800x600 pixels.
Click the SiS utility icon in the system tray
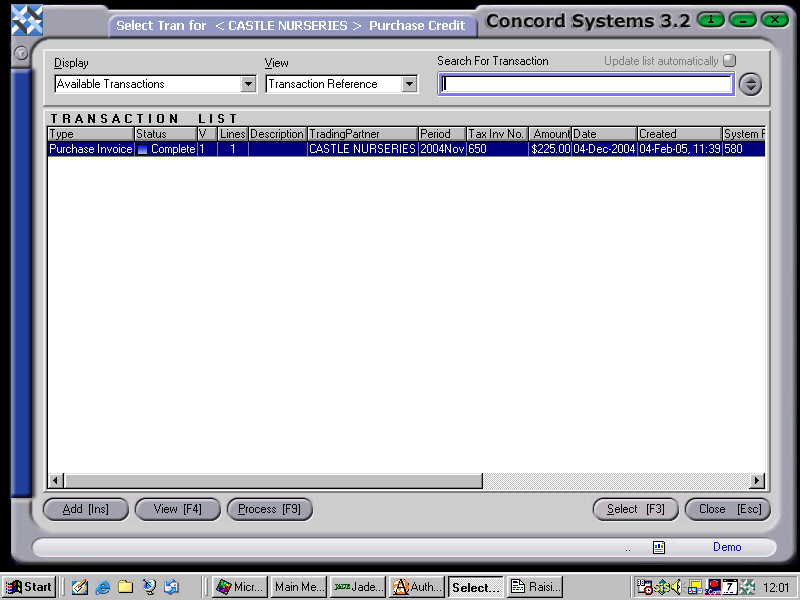[661, 587]
